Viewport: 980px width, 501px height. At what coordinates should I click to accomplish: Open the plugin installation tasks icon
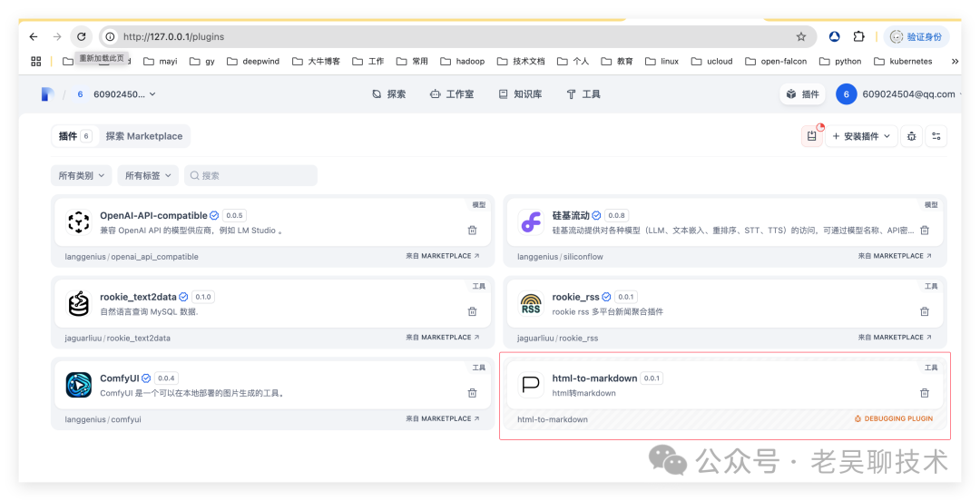point(811,136)
